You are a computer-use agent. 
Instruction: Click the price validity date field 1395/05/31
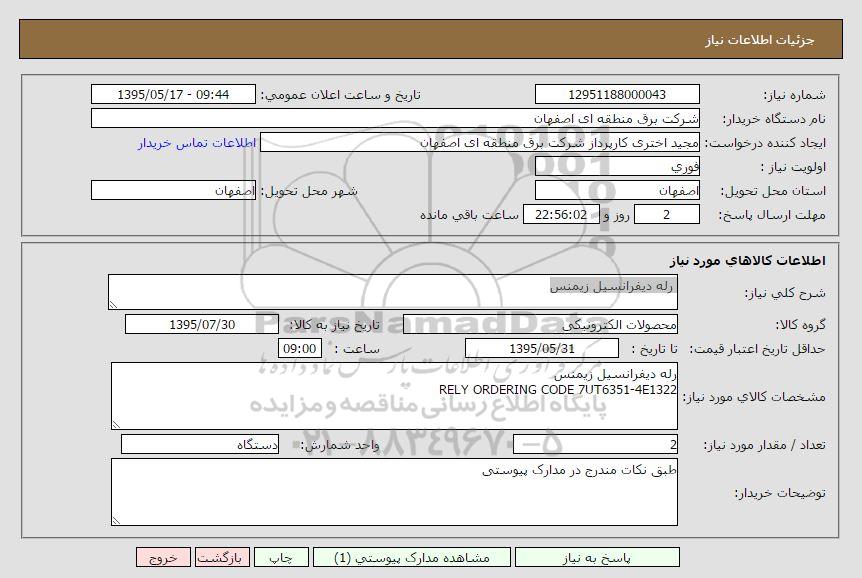click(x=541, y=348)
